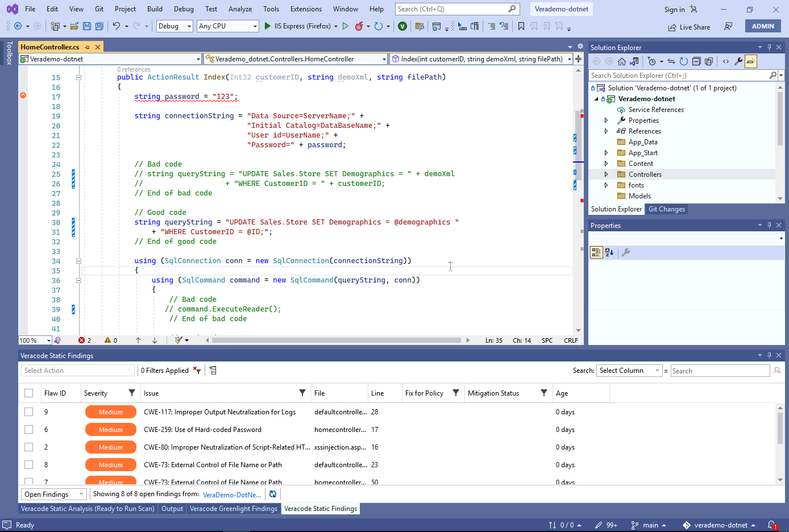Click the bookmark toggle icon in toolbar
Screen dimensions: 789x532
point(521,26)
